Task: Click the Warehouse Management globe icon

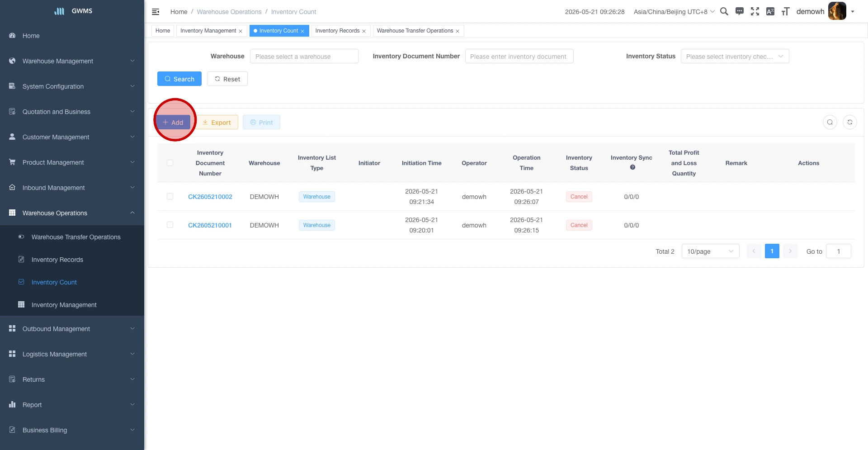Action: [x=12, y=61]
